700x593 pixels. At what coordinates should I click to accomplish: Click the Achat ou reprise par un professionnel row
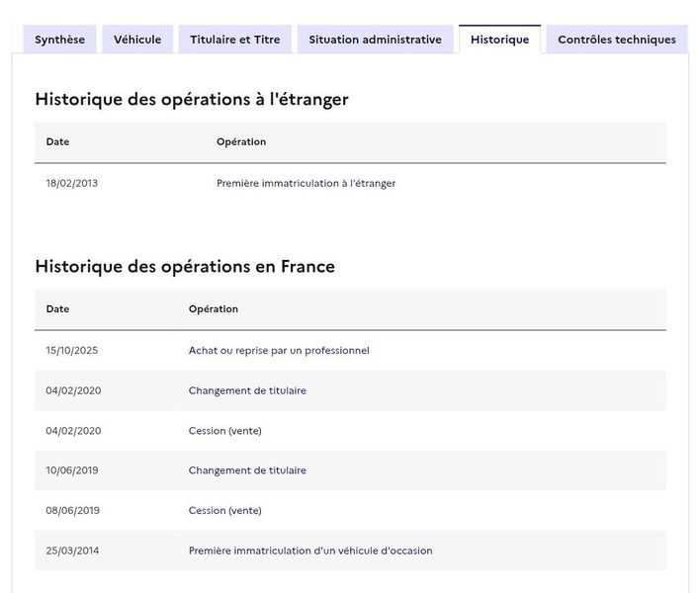279,350
